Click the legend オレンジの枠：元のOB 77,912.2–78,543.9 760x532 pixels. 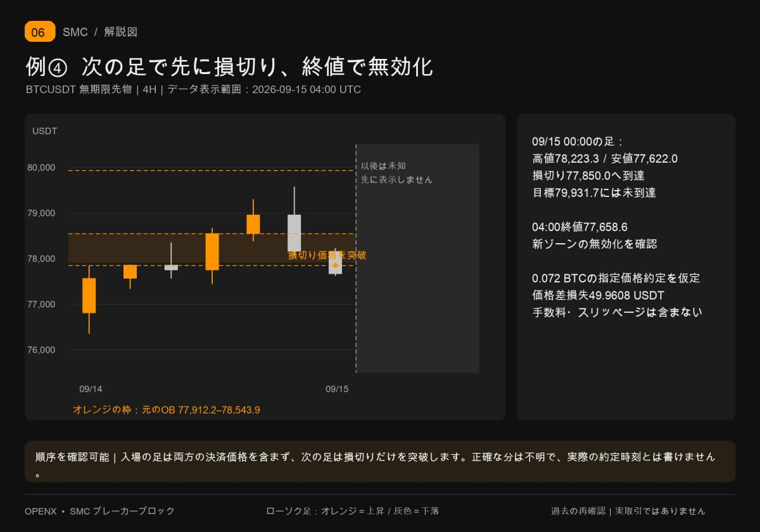tap(166, 410)
